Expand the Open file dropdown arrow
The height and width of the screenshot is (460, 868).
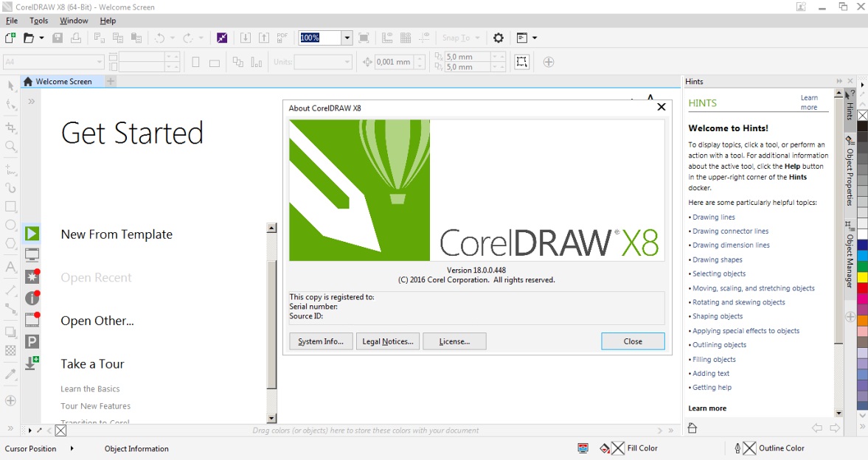coord(42,38)
